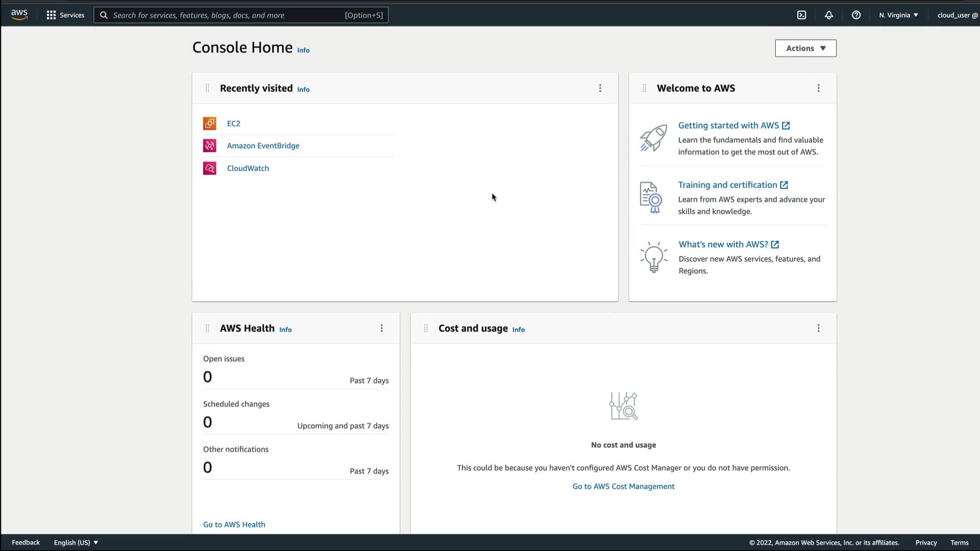
Task: Open the AWS Health widget kebab menu
Action: [381, 329]
